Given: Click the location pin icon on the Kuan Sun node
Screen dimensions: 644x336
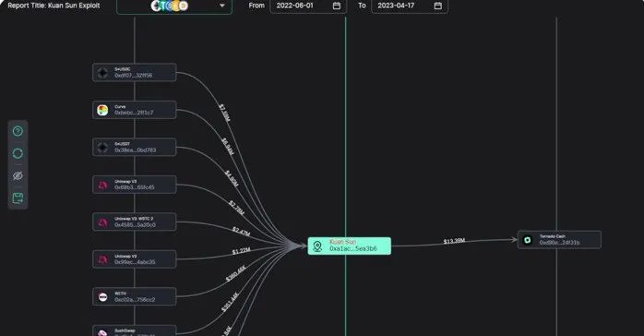Looking at the screenshot, I should point(317,246).
